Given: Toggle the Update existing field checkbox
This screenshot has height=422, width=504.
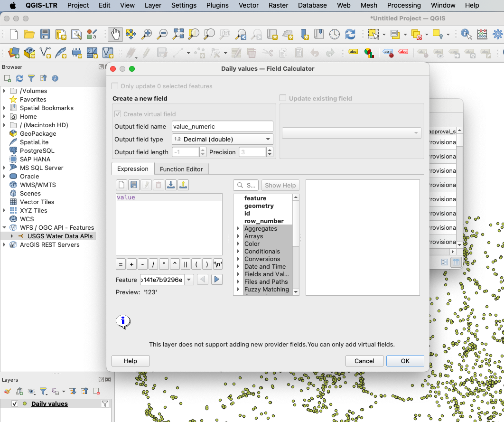Looking at the screenshot, I should [x=283, y=98].
